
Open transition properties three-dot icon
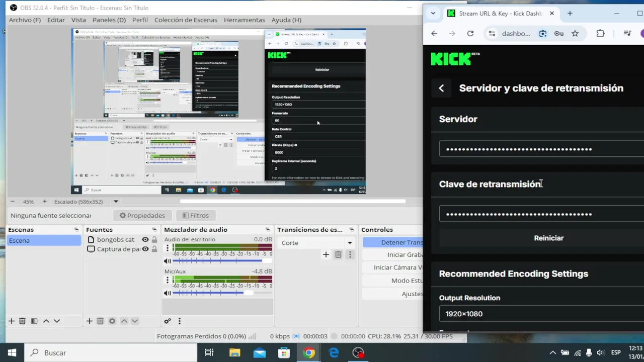point(350,254)
